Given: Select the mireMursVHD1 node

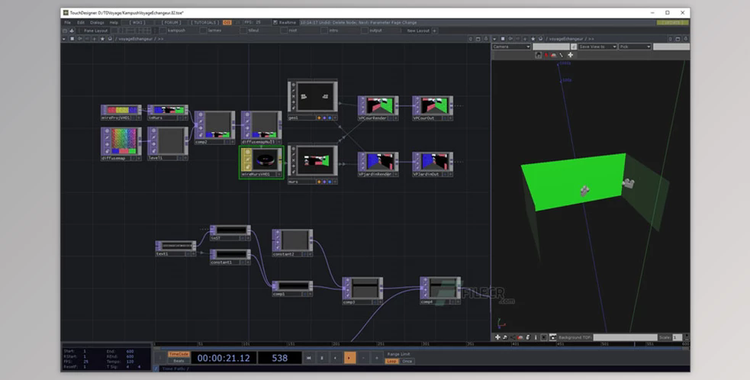Looking at the screenshot, I should pyautogui.click(x=262, y=162).
